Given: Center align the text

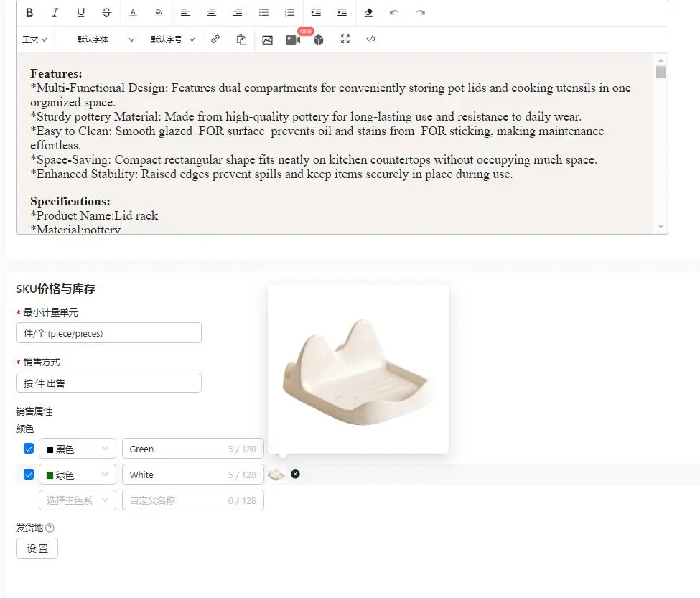Looking at the screenshot, I should (x=211, y=12).
